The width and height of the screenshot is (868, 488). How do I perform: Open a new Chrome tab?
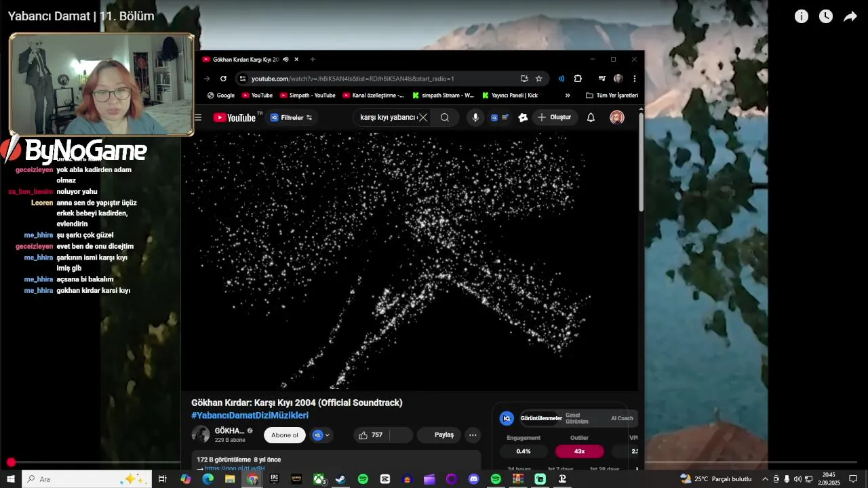(x=313, y=60)
